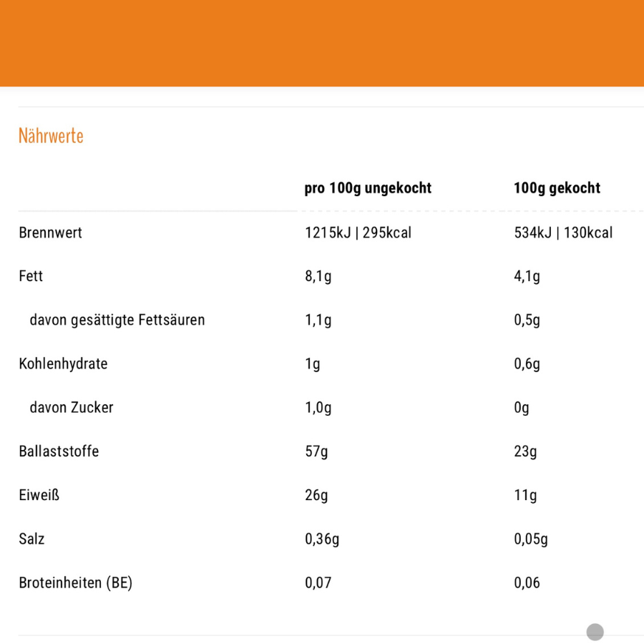Click the '1215kJ | 295kcal' value
The height and width of the screenshot is (644, 644).
(358, 233)
